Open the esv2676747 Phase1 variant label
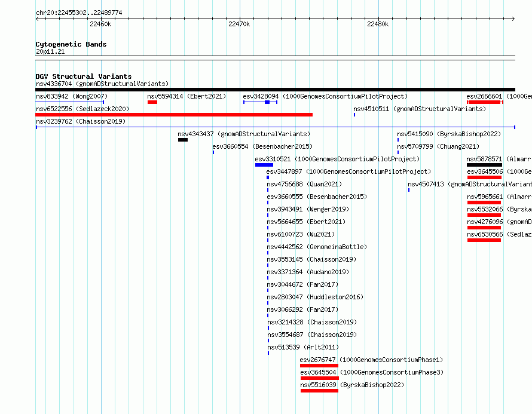532x414 pixels. (371, 360)
